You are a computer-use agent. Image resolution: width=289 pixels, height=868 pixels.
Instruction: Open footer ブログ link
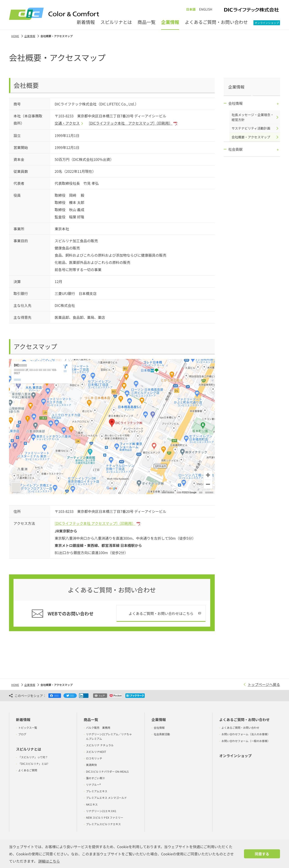(22, 734)
